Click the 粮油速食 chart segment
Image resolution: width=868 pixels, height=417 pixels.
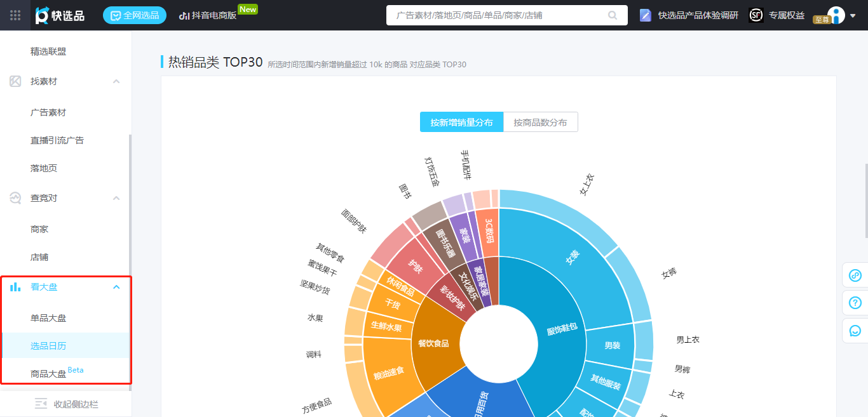(x=388, y=372)
